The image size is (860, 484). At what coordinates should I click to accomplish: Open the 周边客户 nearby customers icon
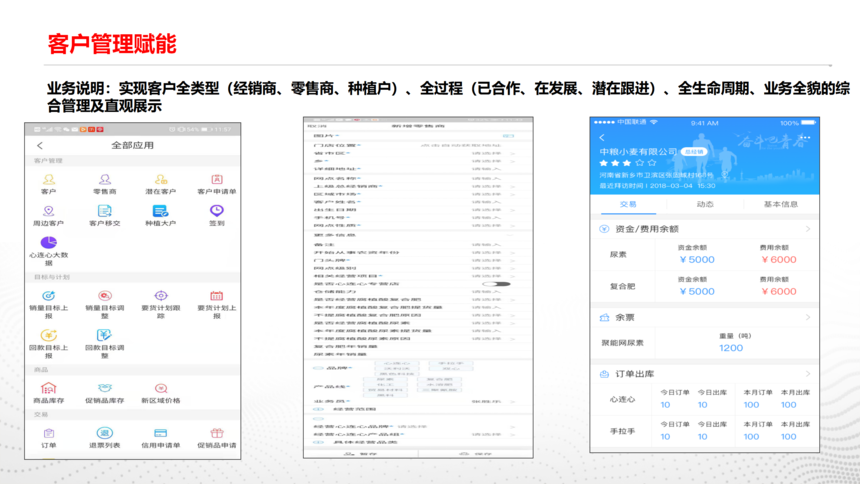pos(48,211)
